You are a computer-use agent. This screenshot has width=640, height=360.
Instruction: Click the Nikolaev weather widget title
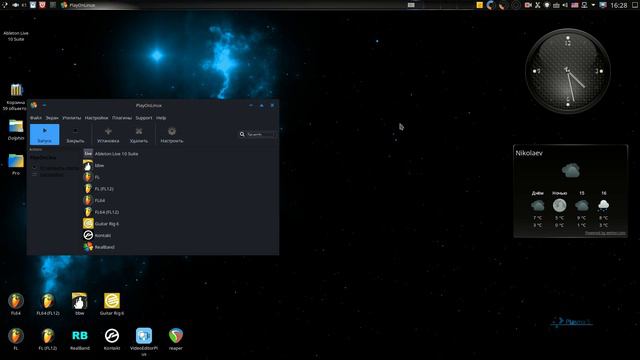[529, 153]
